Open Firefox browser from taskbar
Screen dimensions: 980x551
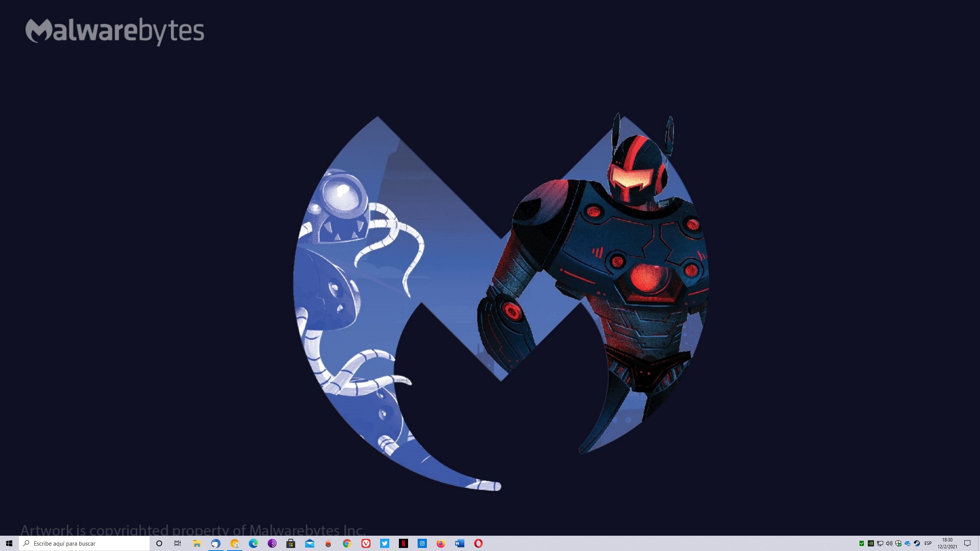(441, 543)
